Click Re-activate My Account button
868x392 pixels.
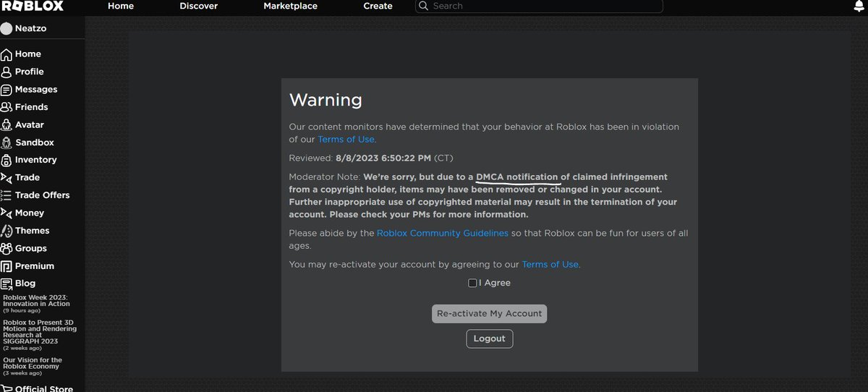489,313
